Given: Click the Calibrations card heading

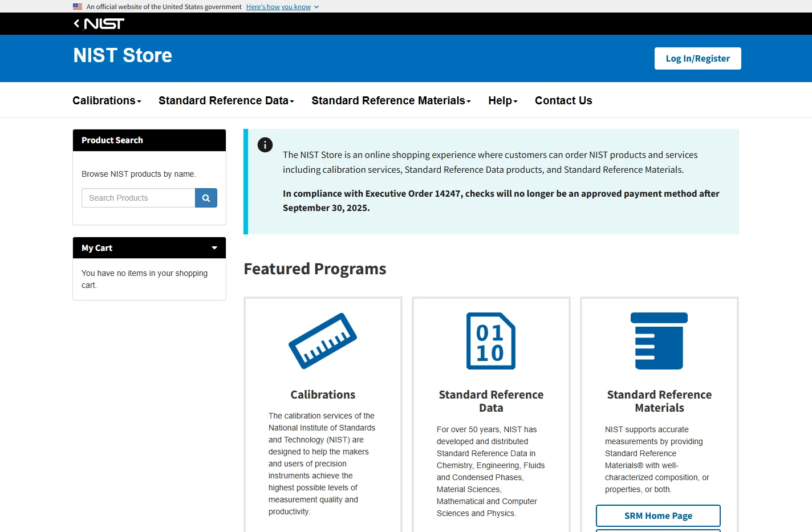Looking at the screenshot, I should (323, 395).
